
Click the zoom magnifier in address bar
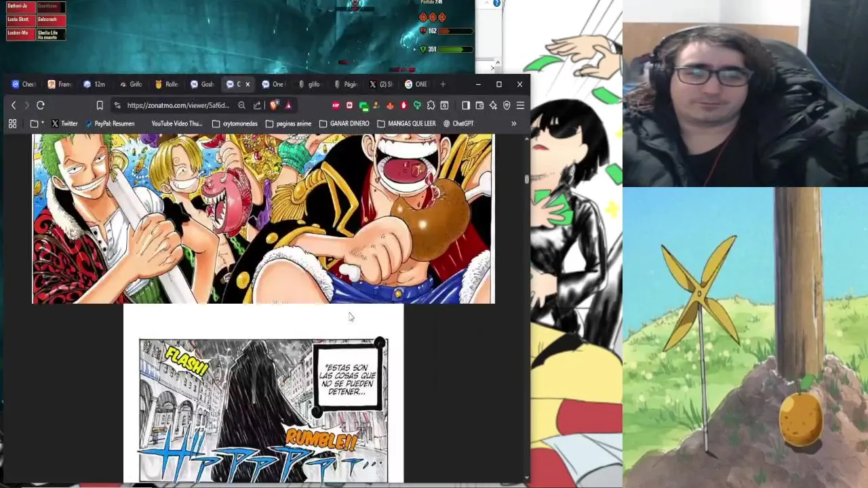point(241,105)
